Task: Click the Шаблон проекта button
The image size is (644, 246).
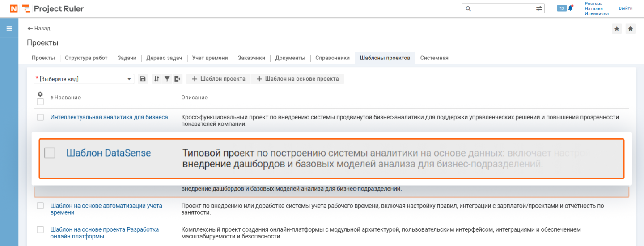Action: (x=219, y=79)
